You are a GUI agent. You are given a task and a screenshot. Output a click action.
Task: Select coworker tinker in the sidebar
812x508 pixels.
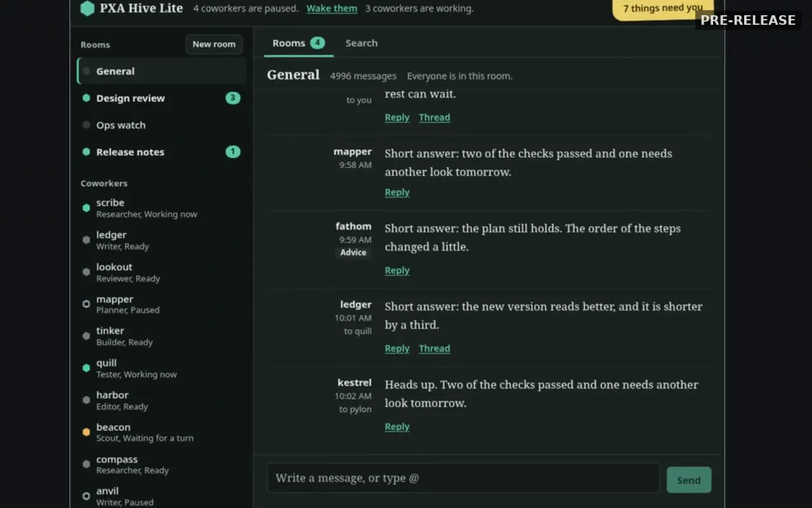click(162, 336)
